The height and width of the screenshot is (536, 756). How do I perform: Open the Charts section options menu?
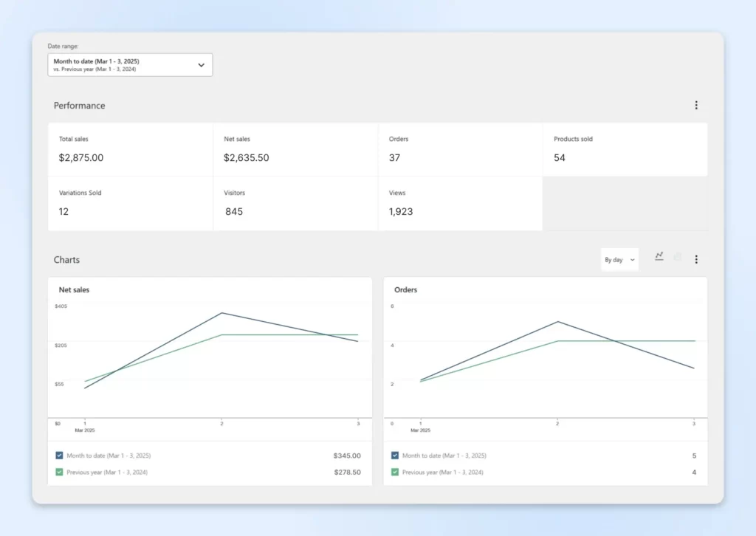pos(695,260)
